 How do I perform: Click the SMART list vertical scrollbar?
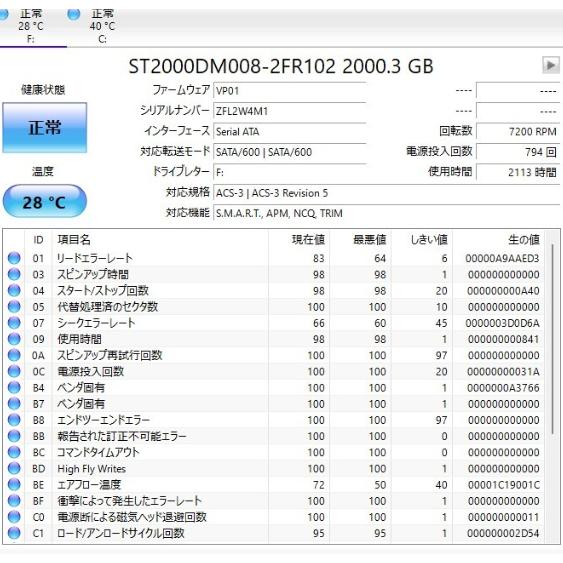pyautogui.click(x=552, y=338)
